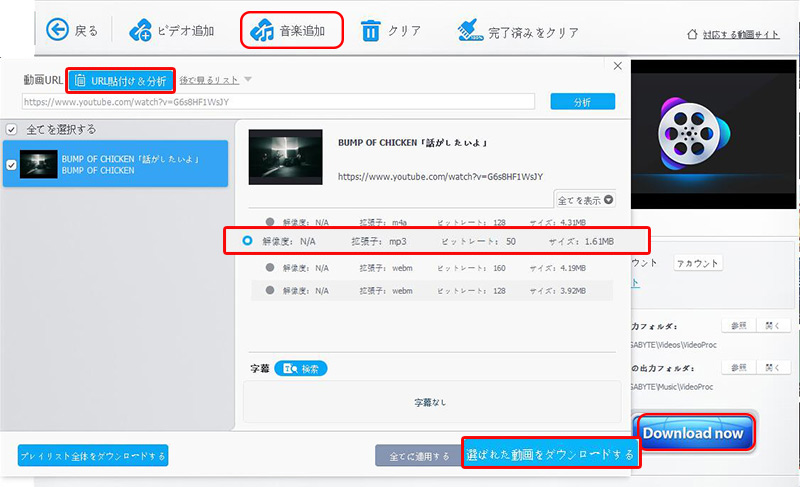Click the URL貼付け＆分析 button
Image resolution: width=800 pixels, height=487 pixels.
(x=121, y=81)
